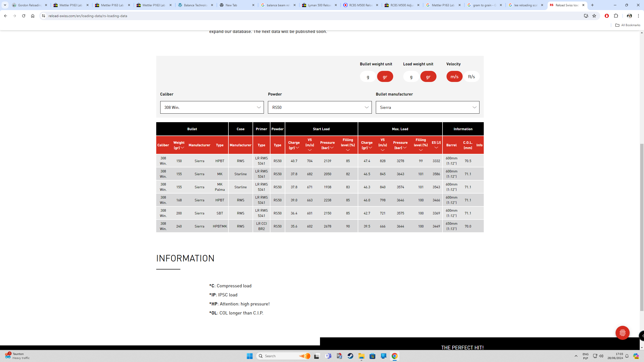This screenshot has height=362, width=644.
Task: Open Bullet manufacturer dropdown showing Sierra
Action: [x=427, y=107]
